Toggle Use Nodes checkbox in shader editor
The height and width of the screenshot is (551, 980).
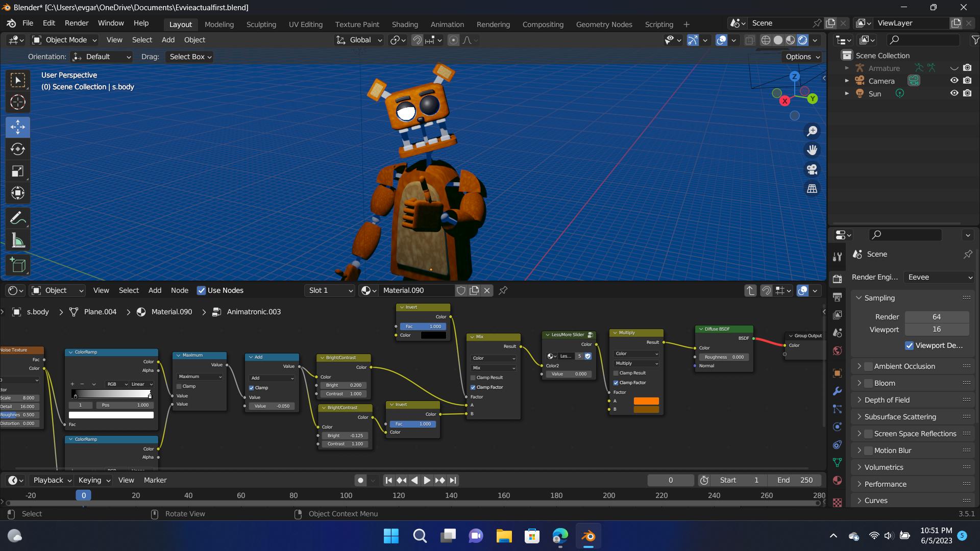point(201,290)
